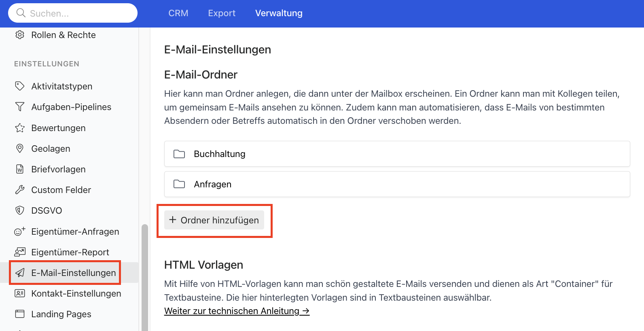
Task: Select the Verwaltung menu item
Action: tap(279, 13)
